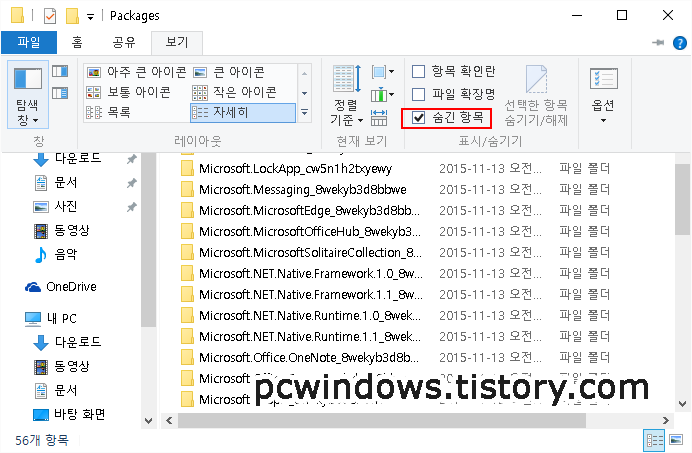
Task: Switch to the 보기 tab
Action: 177,42
